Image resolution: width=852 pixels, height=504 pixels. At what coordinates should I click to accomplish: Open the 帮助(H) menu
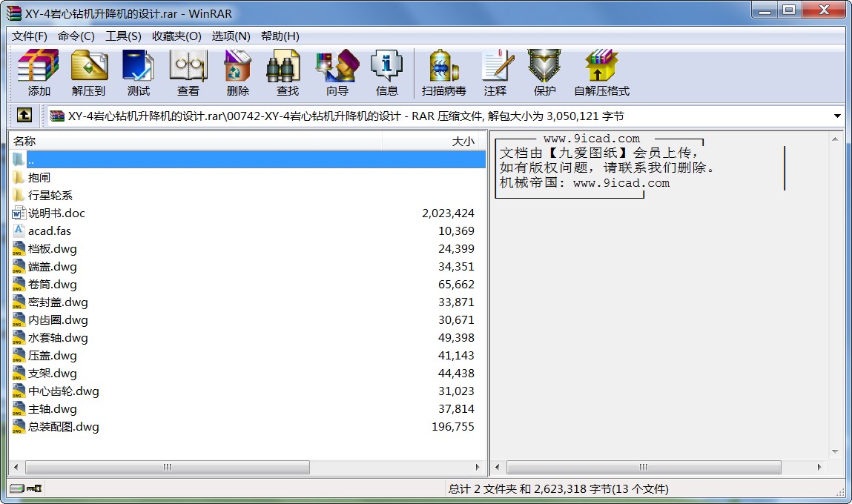(280, 36)
